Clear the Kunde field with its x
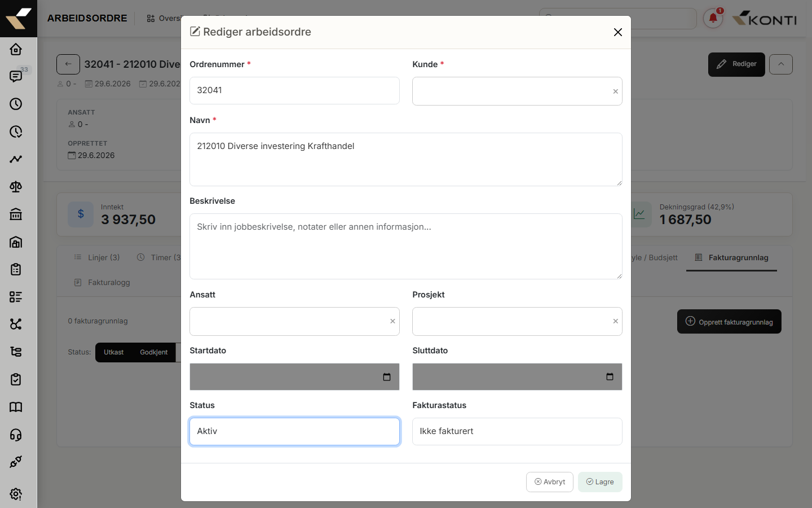The height and width of the screenshot is (508, 812). pyautogui.click(x=615, y=91)
